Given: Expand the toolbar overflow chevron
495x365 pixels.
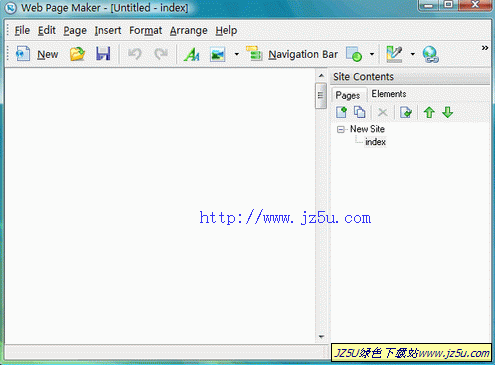Looking at the screenshot, I should [x=485, y=48].
